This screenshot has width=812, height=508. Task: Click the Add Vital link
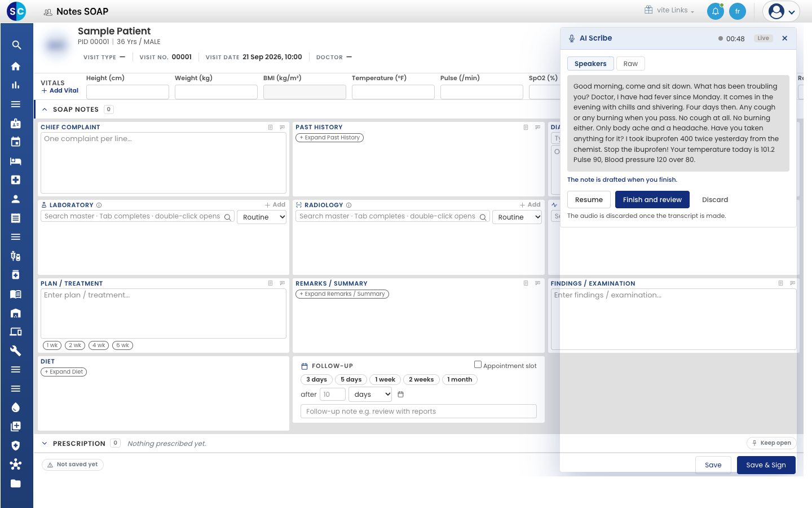(60, 90)
